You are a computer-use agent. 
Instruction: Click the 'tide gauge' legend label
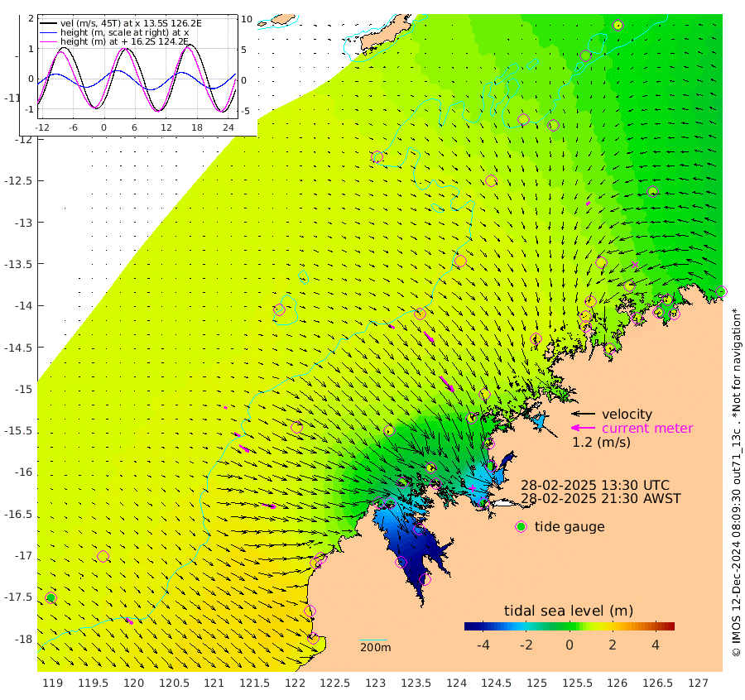570,527
